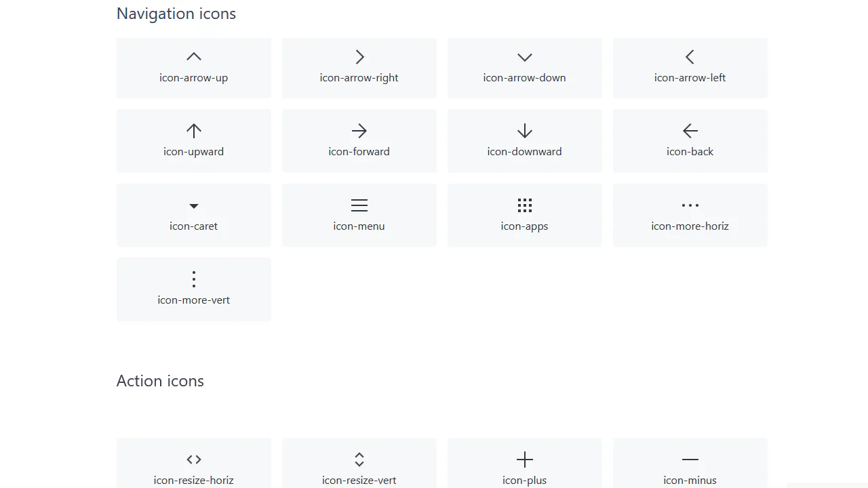
Task: Click the "icon-upward" label text
Action: tap(194, 152)
